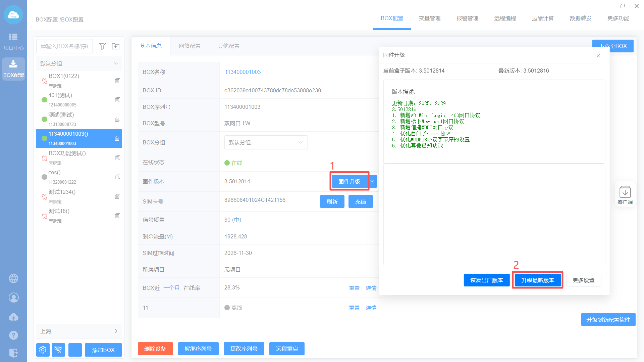Click the logout exit icon
The height and width of the screenshot is (362, 644).
click(13, 353)
